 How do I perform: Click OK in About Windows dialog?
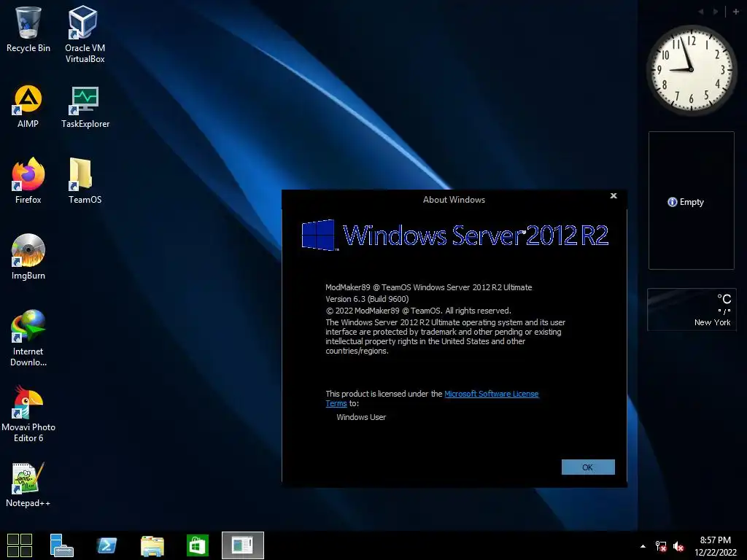588,467
